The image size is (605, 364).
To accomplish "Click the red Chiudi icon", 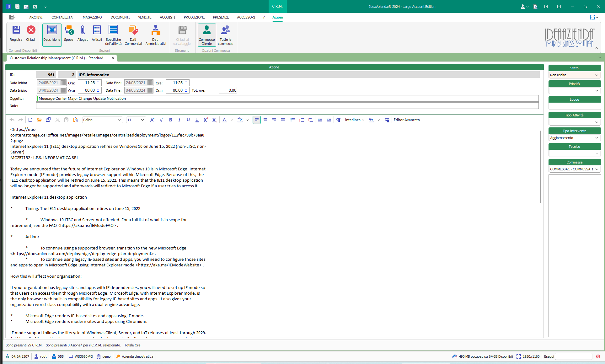I will (31, 34).
